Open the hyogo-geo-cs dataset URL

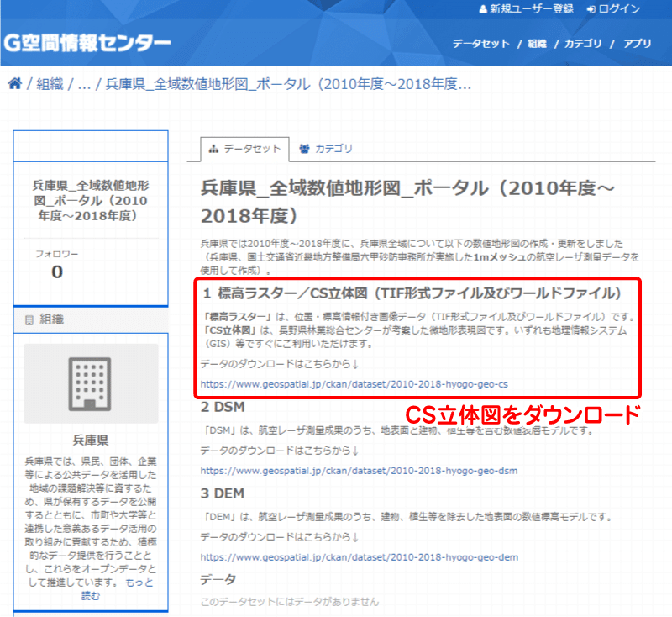[x=354, y=384]
